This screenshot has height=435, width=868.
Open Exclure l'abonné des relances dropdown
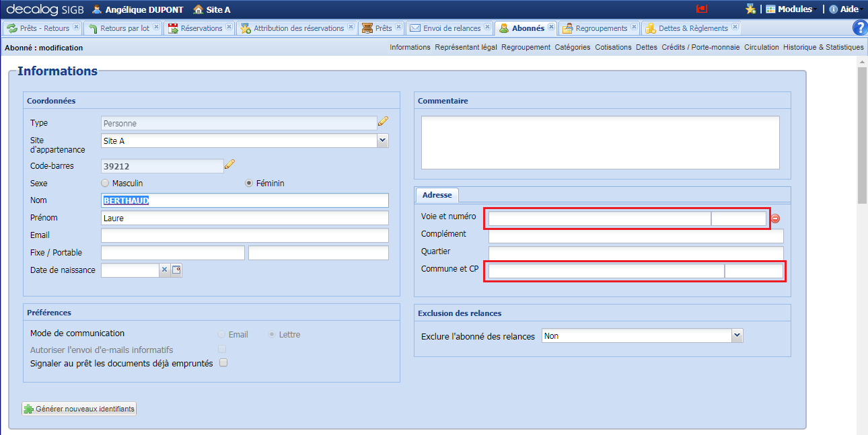click(737, 335)
